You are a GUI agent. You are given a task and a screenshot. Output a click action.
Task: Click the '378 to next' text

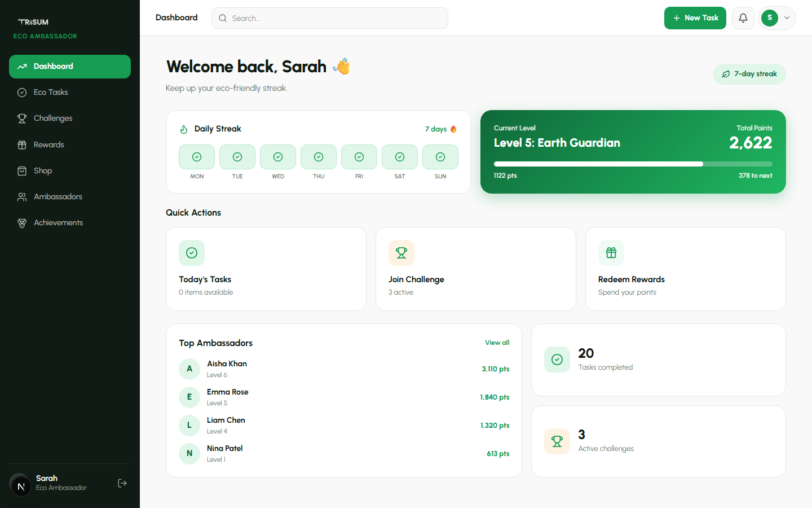click(756, 176)
